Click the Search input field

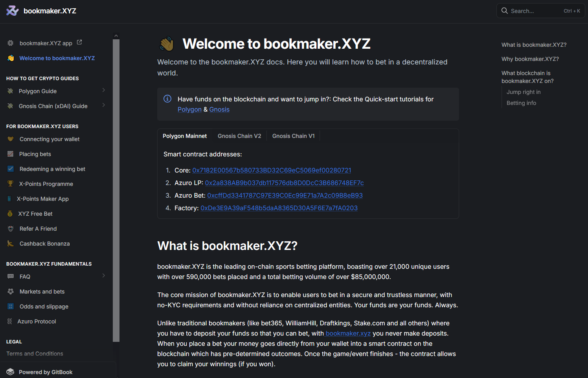coord(540,11)
